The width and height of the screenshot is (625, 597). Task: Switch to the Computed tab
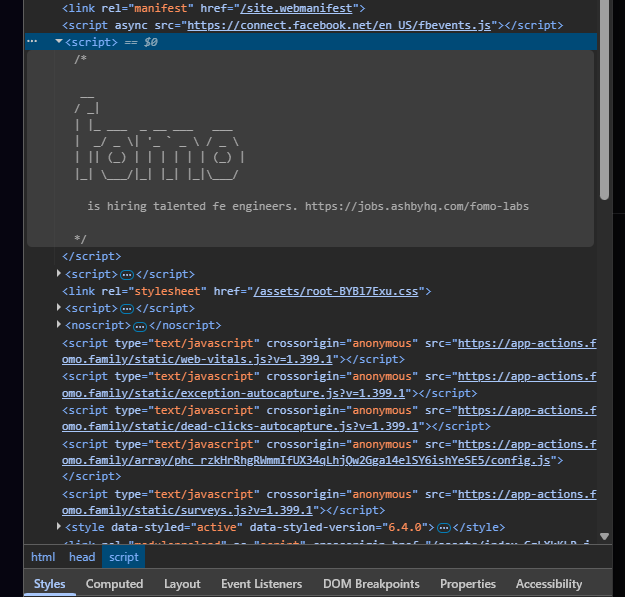(114, 584)
